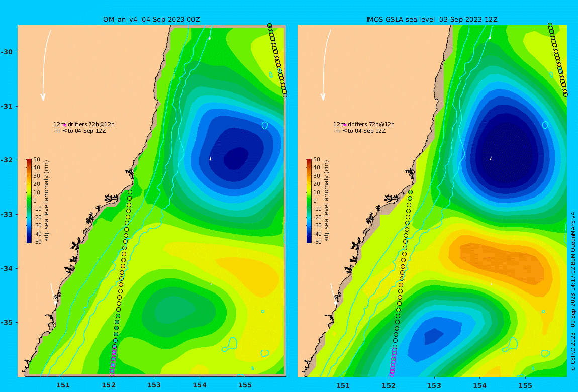Viewport: 578px width, 392px height.
Task: Click the magenta drifter legend marker in left map
Action: point(64,125)
